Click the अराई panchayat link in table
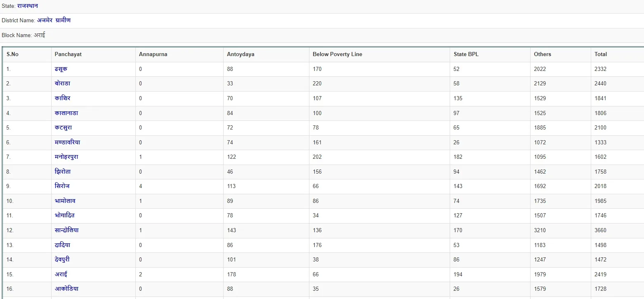Screen dimensions: 644x299 (61, 274)
